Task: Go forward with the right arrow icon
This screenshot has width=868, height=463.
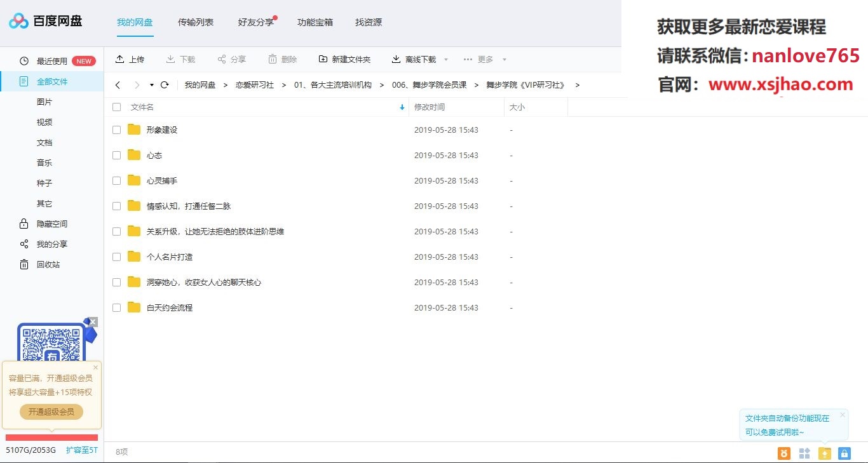Action: (x=137, y=85)
